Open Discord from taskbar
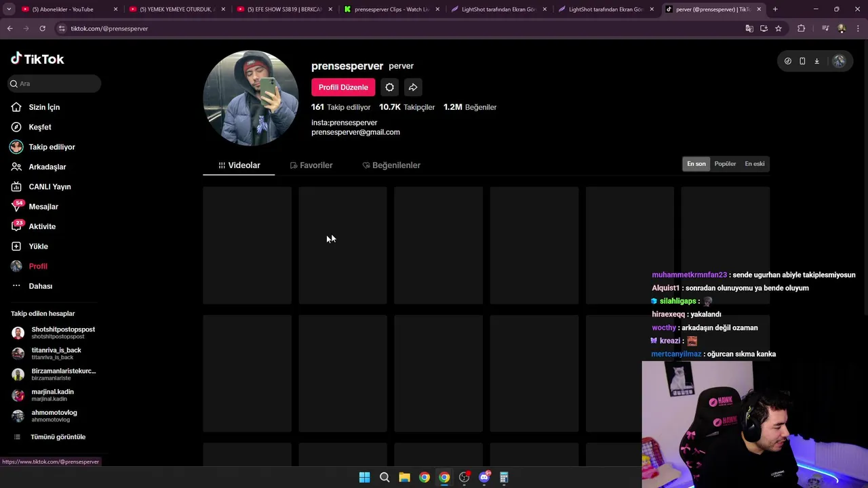Image resolution: width=868 pixels, height=488 pixels. [x=484, y=477]
